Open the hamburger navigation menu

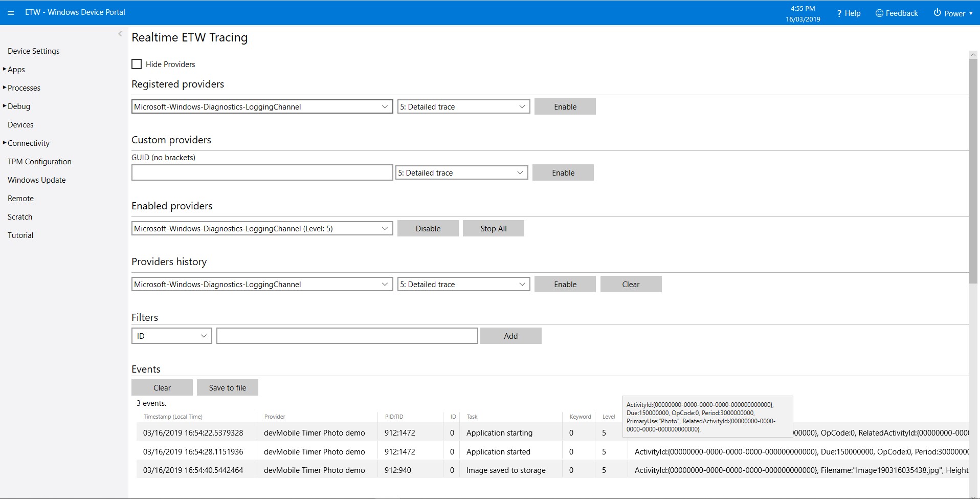pyautogui.click(x=11, y=13)
